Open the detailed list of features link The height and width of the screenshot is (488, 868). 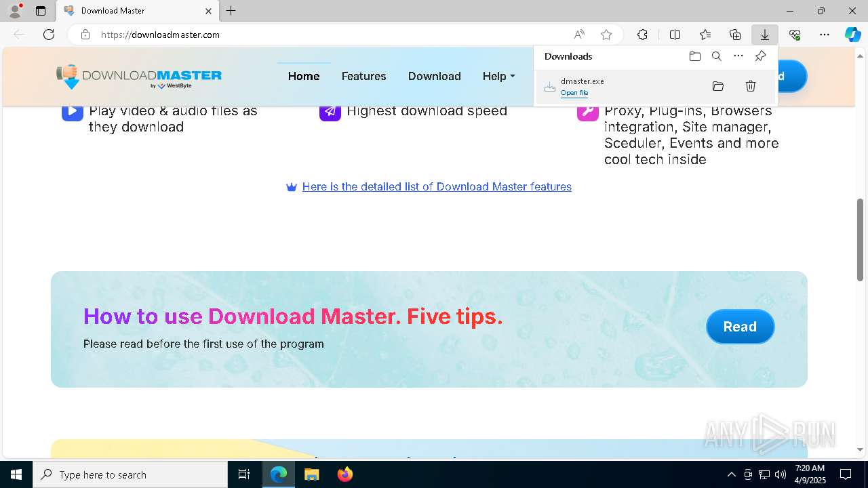(437, 187)
